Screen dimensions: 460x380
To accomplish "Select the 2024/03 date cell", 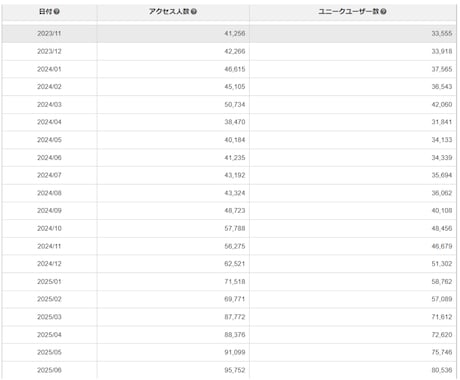I will tap(49, 104).
